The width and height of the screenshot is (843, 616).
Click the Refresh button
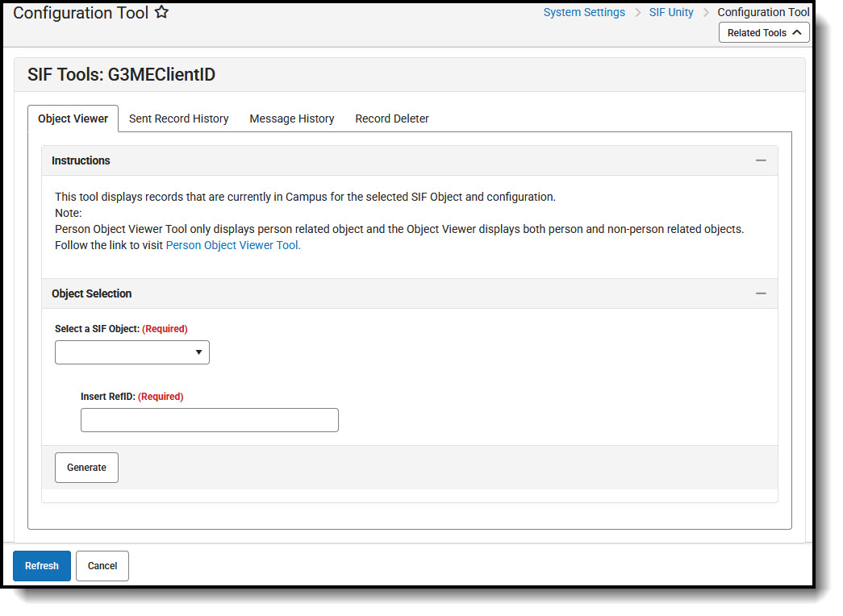tap(41, 566)
